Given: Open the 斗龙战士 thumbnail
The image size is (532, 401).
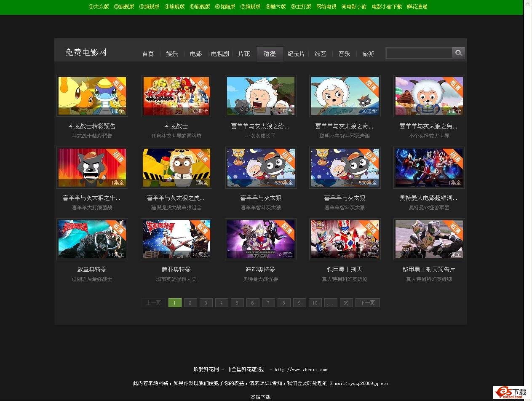Looking at the screenshot, I should coord(176,96).
